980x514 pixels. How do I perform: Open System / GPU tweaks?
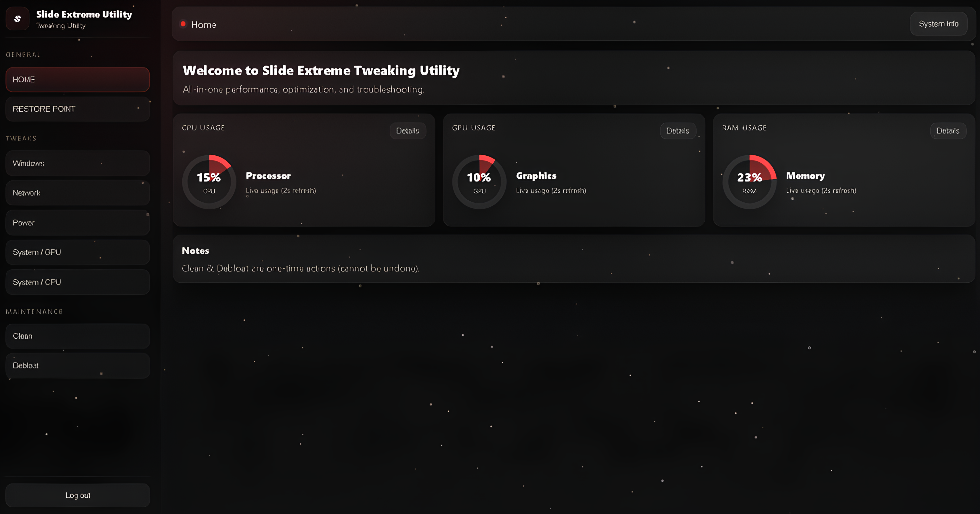pos(77,252)
